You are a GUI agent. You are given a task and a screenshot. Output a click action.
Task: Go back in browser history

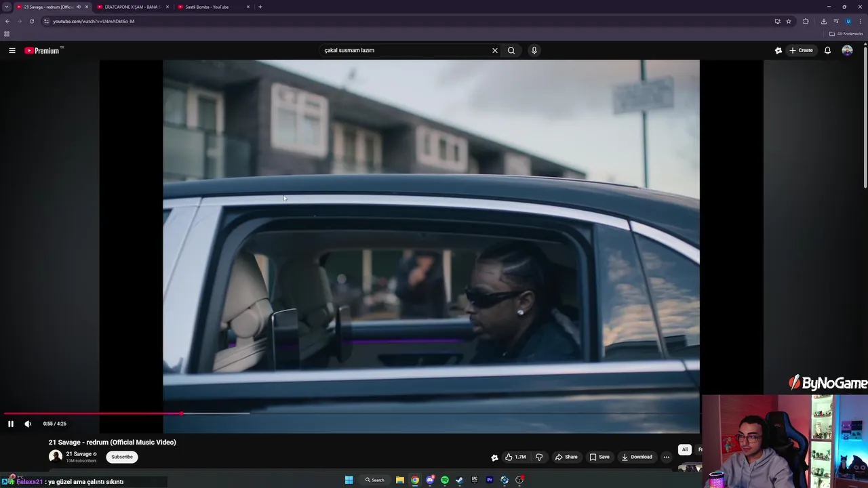7,21
